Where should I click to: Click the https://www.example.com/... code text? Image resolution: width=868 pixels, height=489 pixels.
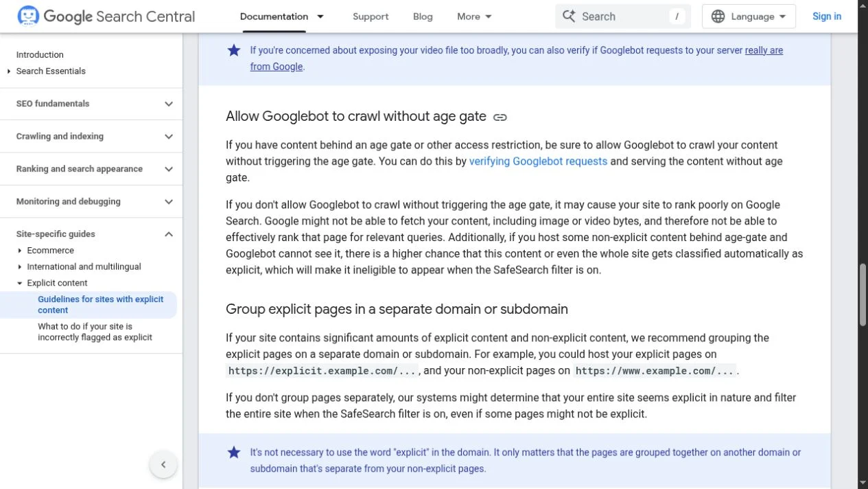(x=655, y=371)
